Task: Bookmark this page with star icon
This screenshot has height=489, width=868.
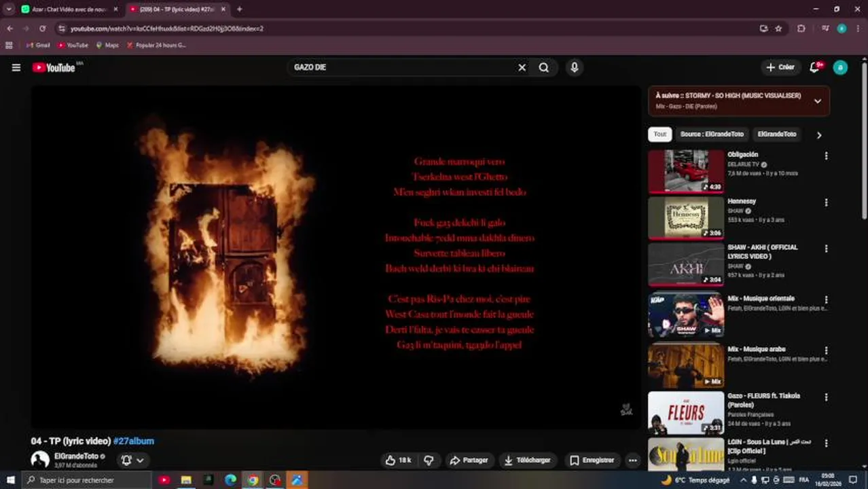Action: (x=778, y=29)
